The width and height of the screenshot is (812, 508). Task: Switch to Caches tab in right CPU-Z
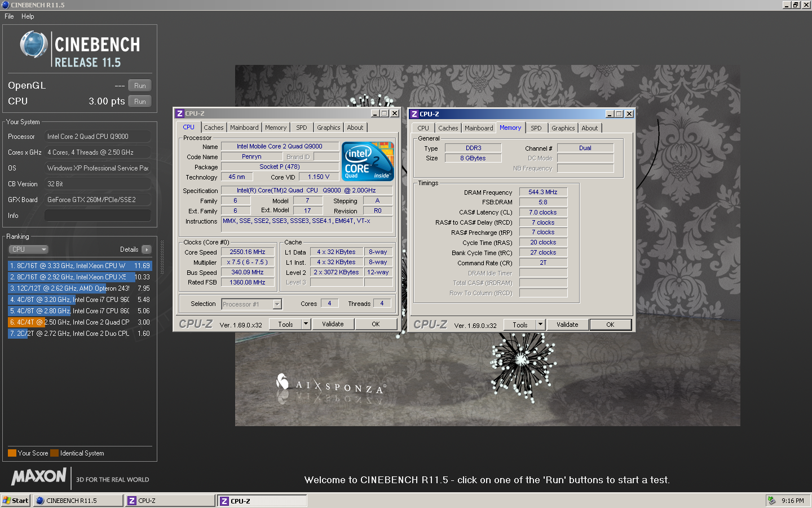tap(448, 129)
